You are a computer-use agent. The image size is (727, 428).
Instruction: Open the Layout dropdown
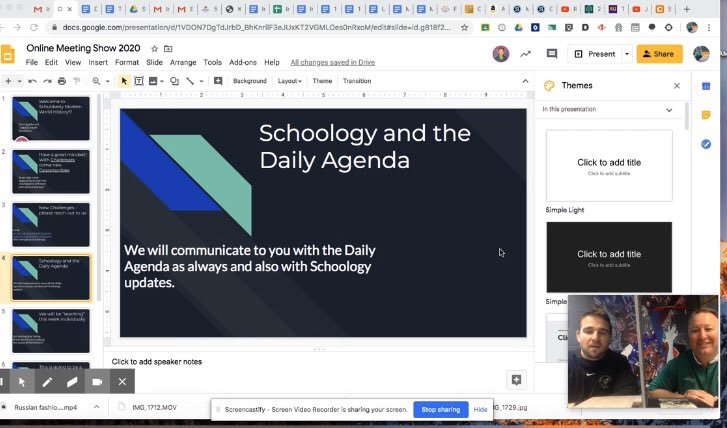(290, 81)
